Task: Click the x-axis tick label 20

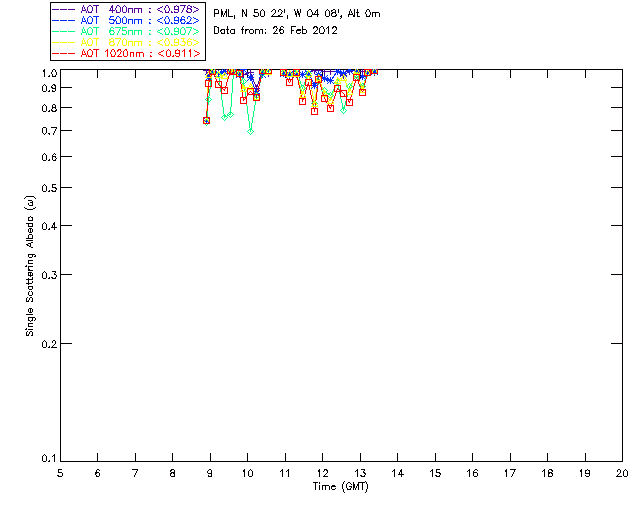Action: (x=622, y=473)
